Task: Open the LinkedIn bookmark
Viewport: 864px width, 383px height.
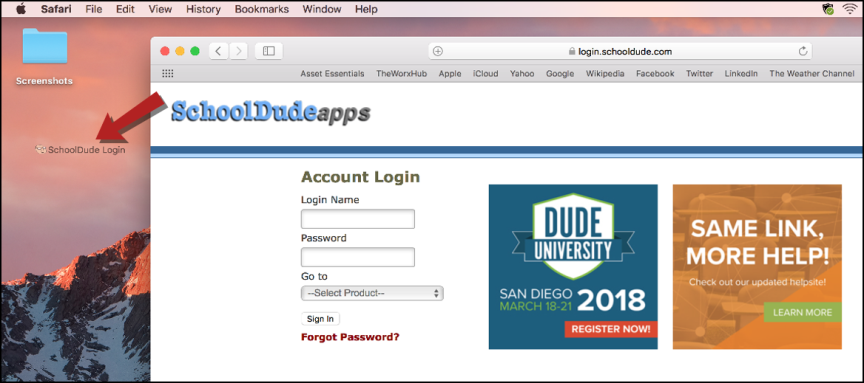Action: 741,73
